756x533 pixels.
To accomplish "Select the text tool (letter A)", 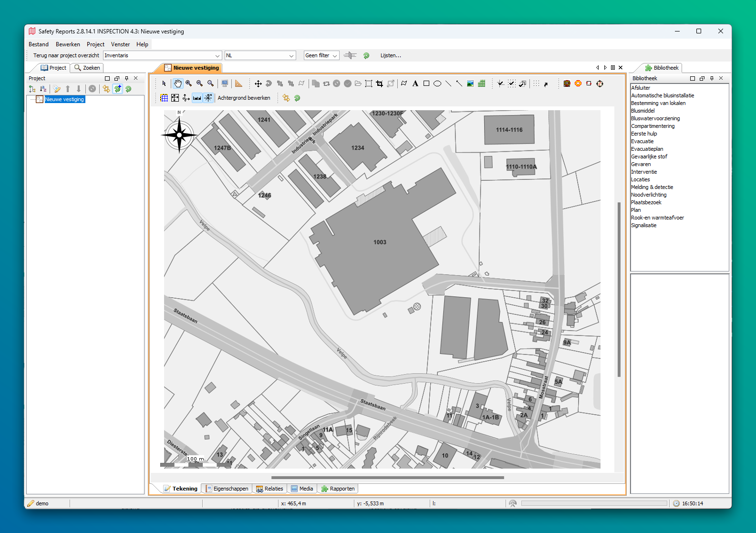I will coord(415,84).
